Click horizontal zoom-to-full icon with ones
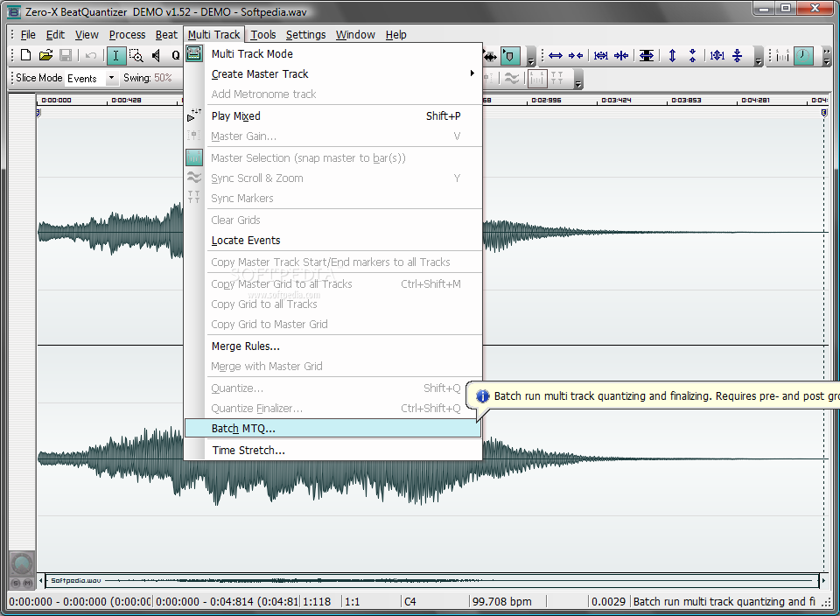The width and height of the screenshot is (840, 616). (x=601, y=55)
